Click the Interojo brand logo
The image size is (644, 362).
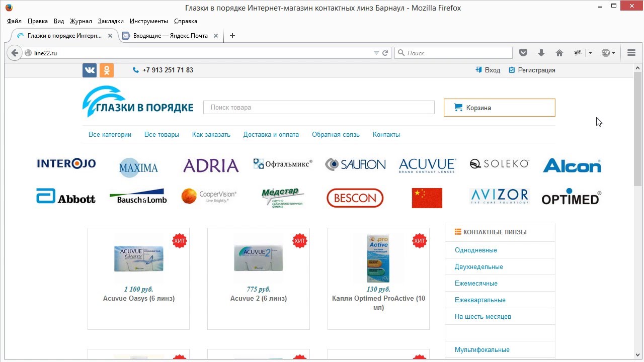pyautogui.click(x=66, y=164)
